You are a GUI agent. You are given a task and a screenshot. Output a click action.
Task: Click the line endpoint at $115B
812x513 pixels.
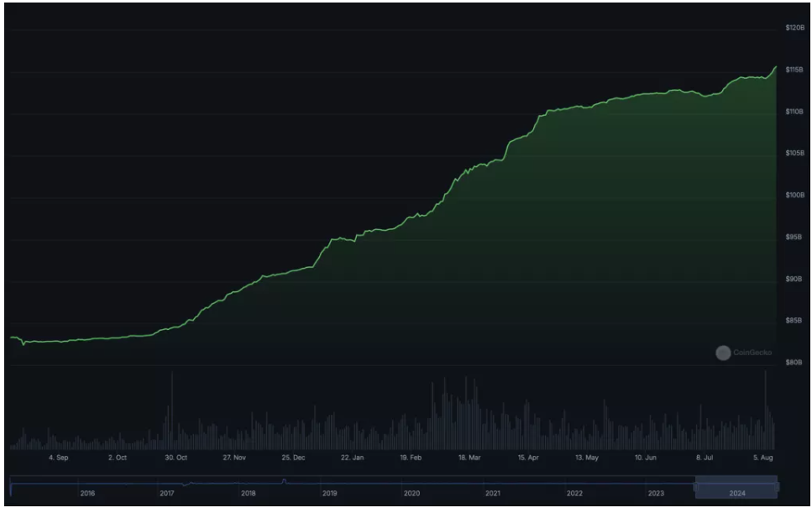(x=776, y=66)
